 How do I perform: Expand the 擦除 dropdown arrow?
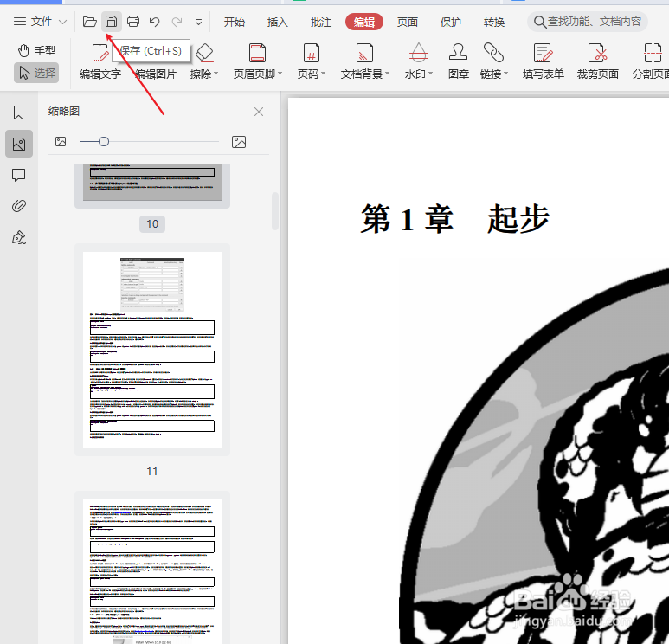coord(215,74)
